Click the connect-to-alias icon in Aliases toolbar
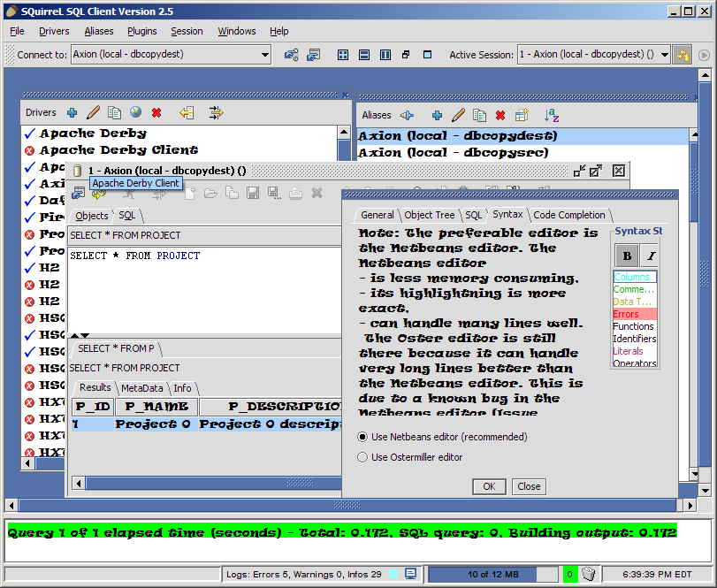This screenshot has height=588, width=717. point(407,115)
